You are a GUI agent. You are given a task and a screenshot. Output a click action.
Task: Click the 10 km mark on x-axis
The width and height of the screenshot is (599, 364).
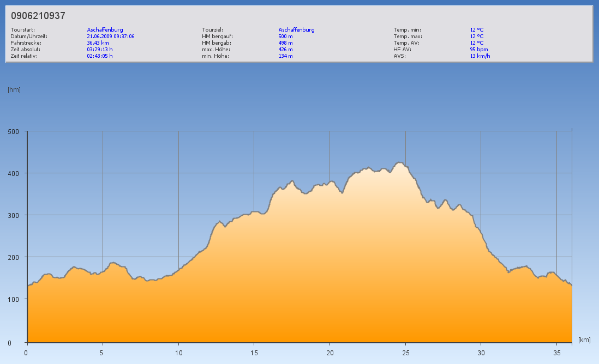tap(178, 353)
